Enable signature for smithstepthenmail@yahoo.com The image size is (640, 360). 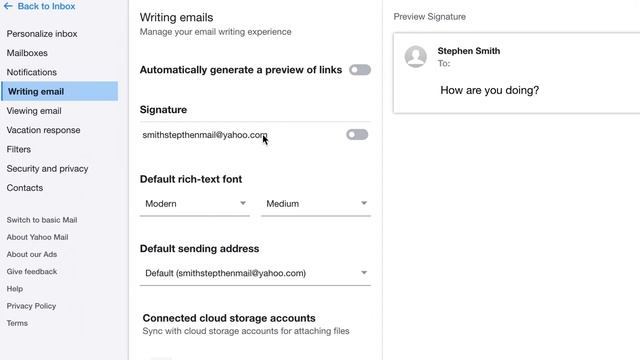tap(357, 135)
